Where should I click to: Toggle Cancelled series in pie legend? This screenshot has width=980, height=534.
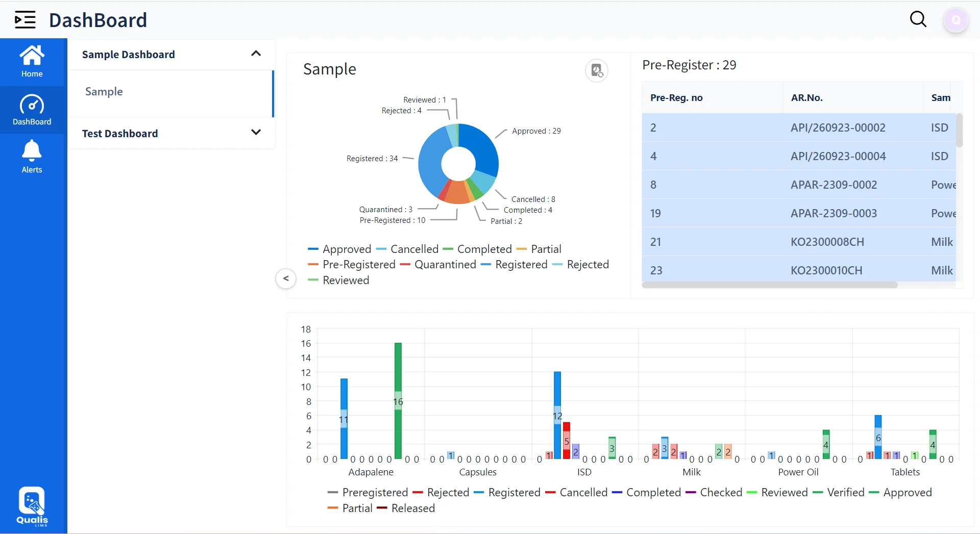coord(408,249)
